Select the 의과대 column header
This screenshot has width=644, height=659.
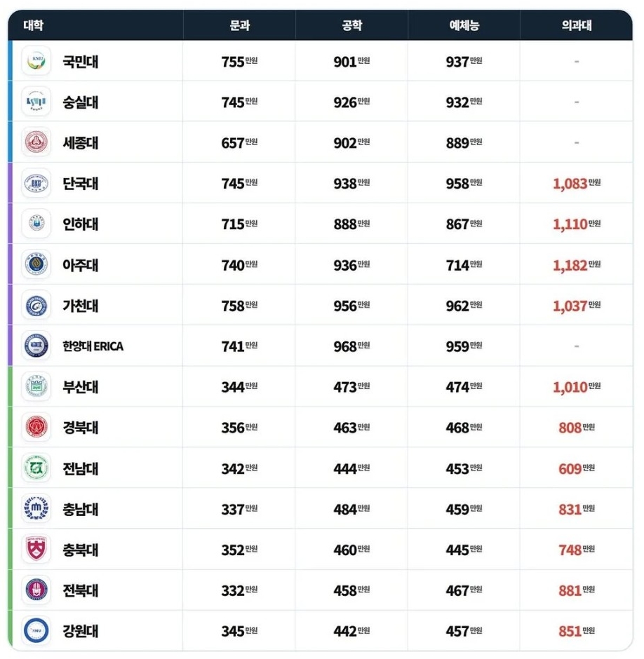pyautogui.click(x=576, y=25)
